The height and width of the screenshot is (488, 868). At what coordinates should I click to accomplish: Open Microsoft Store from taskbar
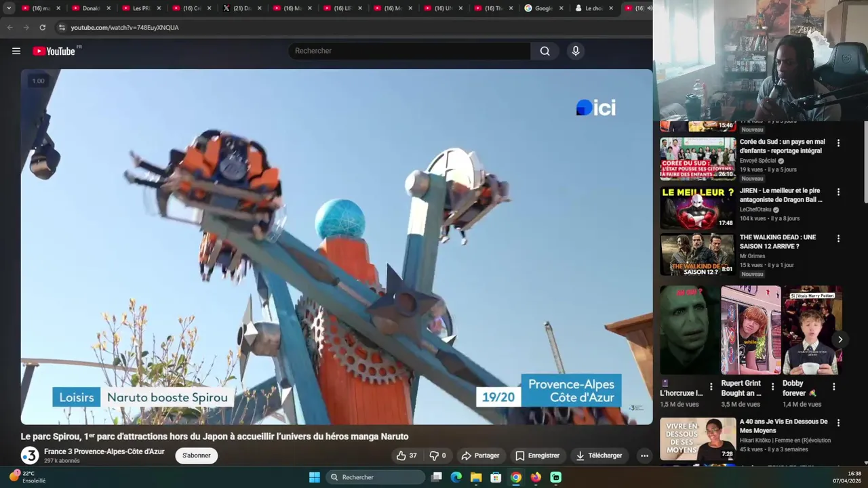496,477
